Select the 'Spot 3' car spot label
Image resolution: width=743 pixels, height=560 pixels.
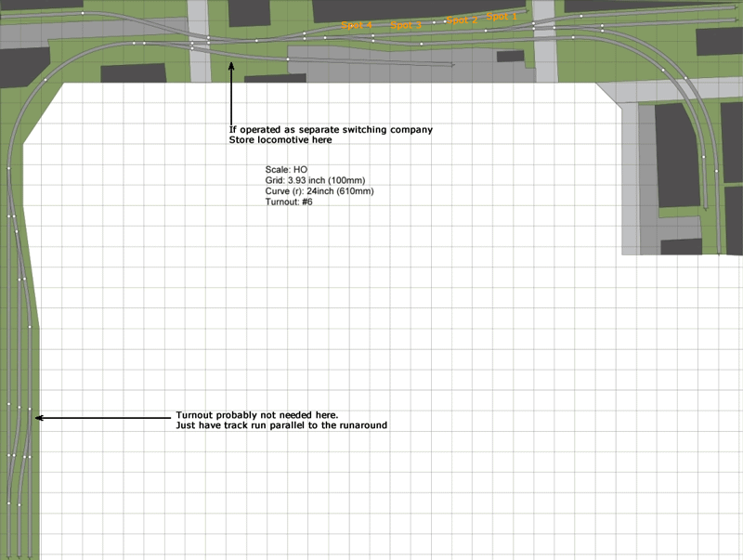[406, 26]
